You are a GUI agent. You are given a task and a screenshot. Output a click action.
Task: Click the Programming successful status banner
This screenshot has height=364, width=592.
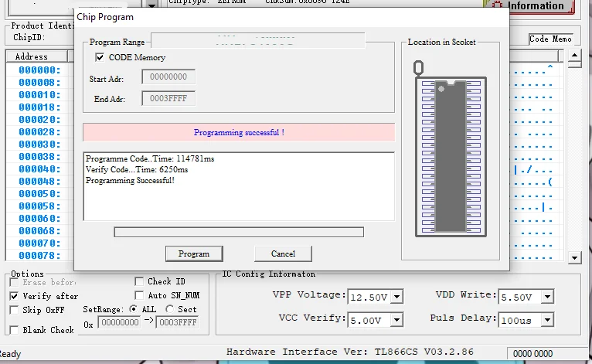239,132
